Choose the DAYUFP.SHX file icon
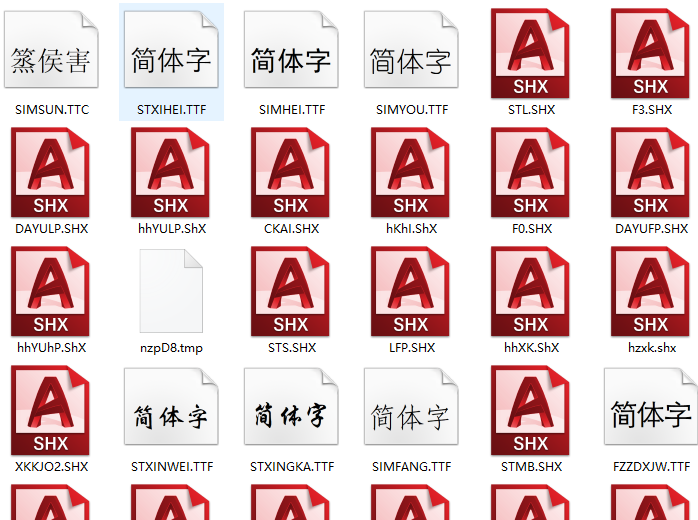Image resolution: width=698 pixels, height=520 pixels. click(650, 173)
